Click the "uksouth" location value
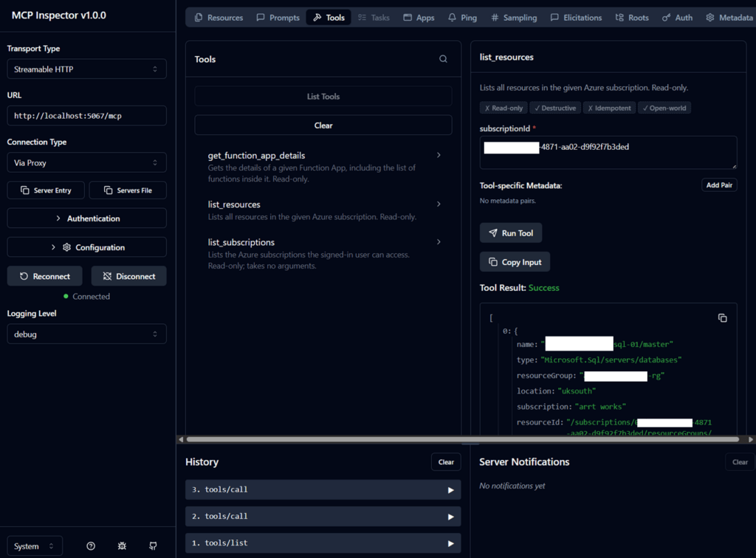 577,390
